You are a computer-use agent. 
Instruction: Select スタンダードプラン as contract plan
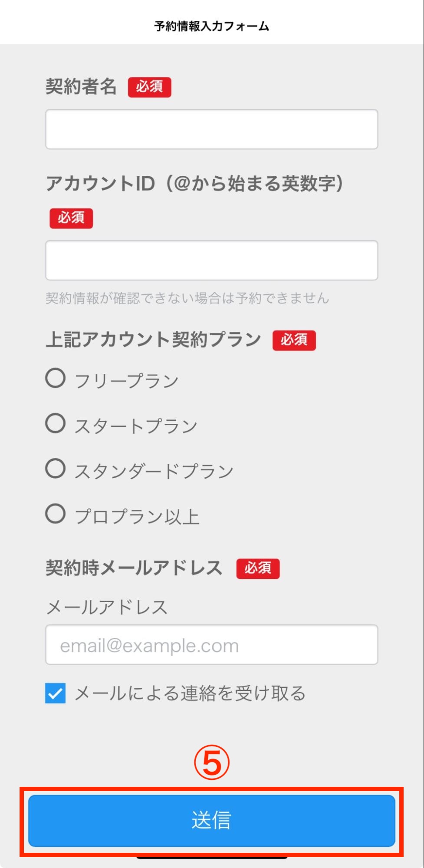pyautogui.click(x=56, y=469)
